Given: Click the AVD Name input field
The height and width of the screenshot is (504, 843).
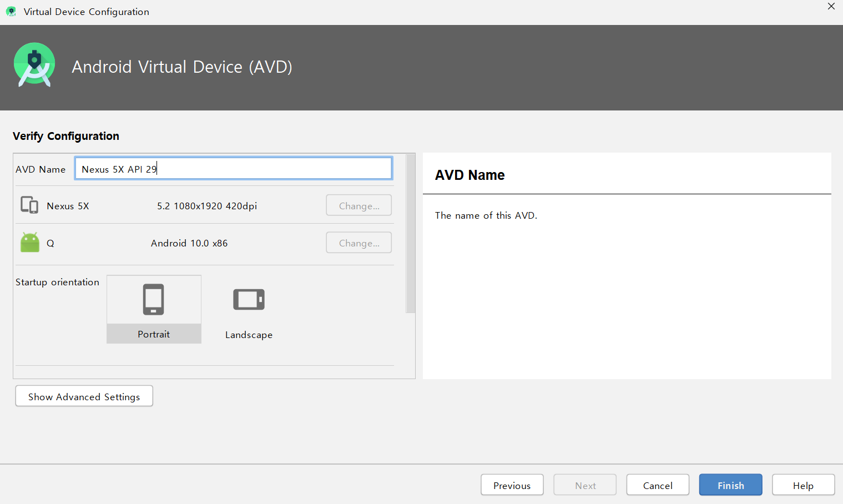Looking at the screenshot, I should pyautogui.click(x=234, y=168).
